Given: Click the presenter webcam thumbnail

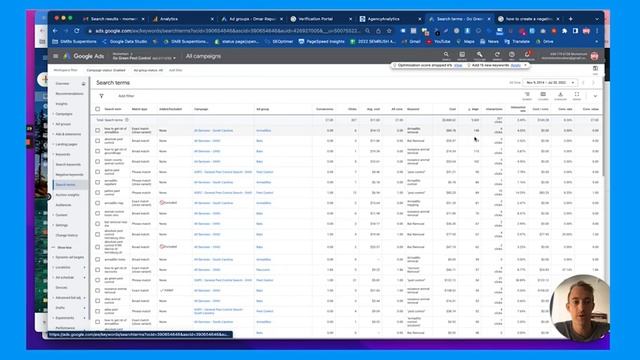Looking at the screenshot, I should (580, 309).
